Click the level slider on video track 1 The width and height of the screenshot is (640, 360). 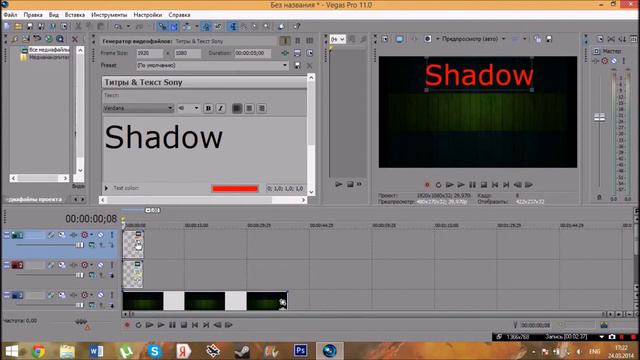coord(79,245)
